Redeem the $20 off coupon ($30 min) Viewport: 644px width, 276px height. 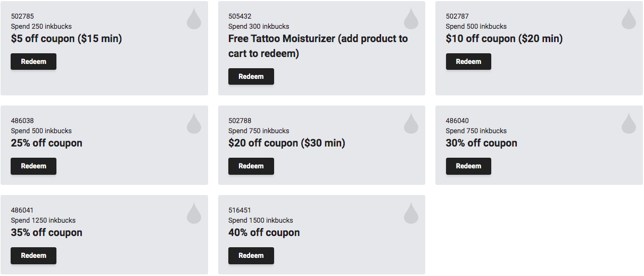tap(251, 166)
